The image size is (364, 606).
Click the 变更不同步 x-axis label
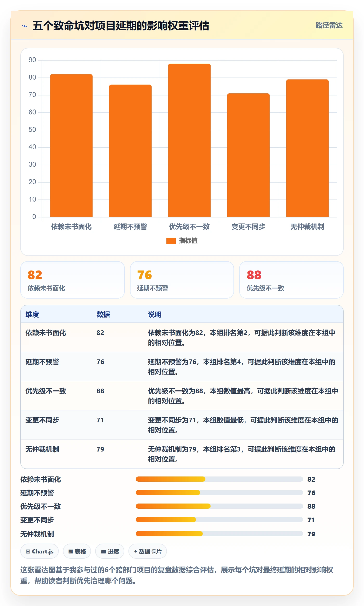248,227
